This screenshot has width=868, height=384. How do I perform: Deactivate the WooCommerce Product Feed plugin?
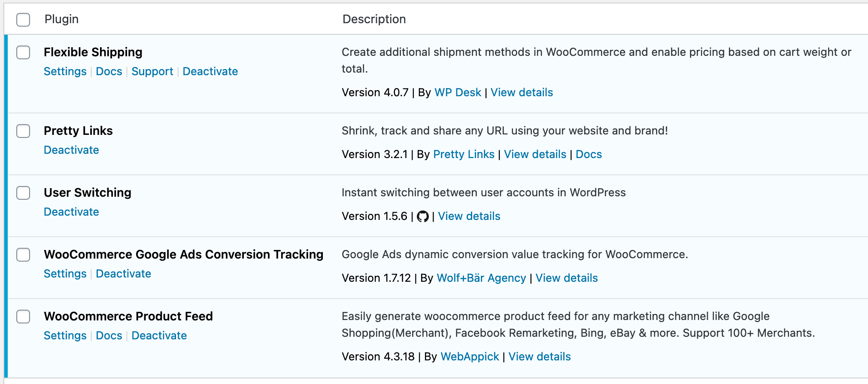coord(159,335)
